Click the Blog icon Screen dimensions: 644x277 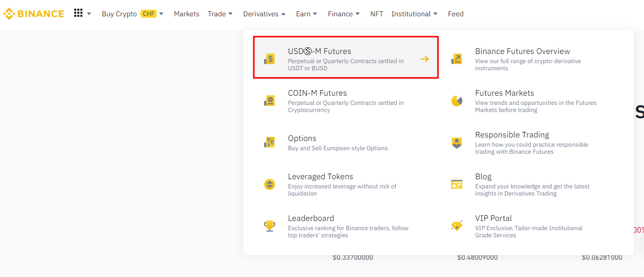[x=457, y=184]
